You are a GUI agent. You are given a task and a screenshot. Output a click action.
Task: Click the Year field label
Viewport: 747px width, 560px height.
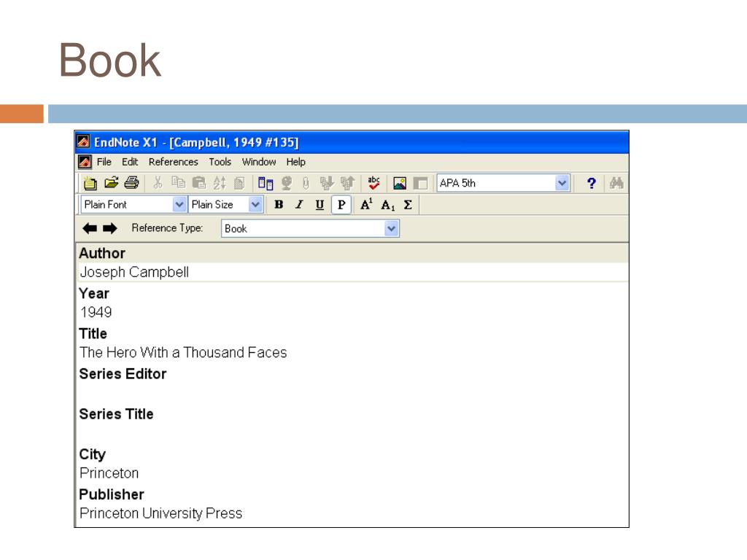click(94, 293)
